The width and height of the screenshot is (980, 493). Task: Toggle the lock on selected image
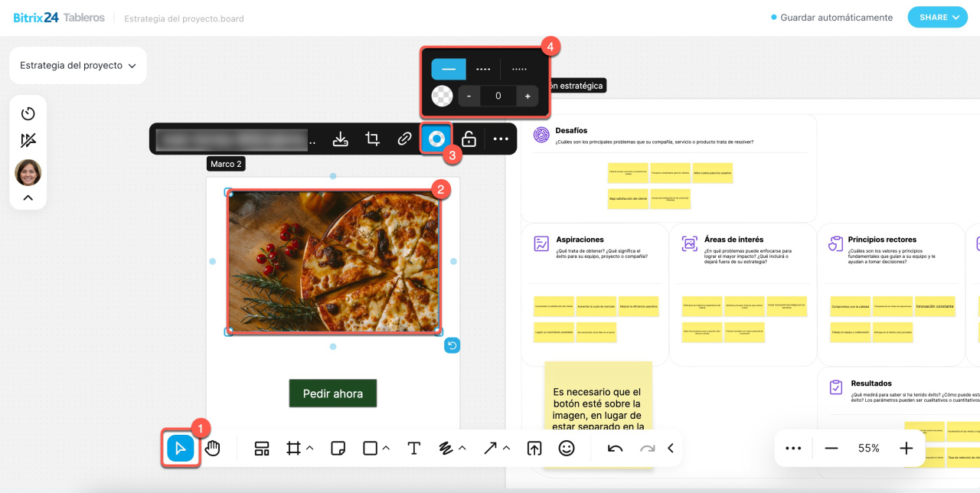click(x=469, y=139)
